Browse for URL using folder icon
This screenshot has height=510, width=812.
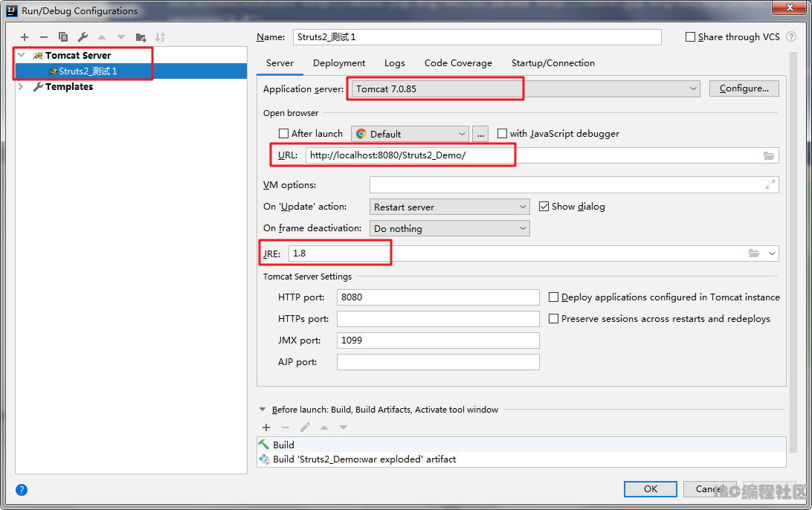coord(769,155)
